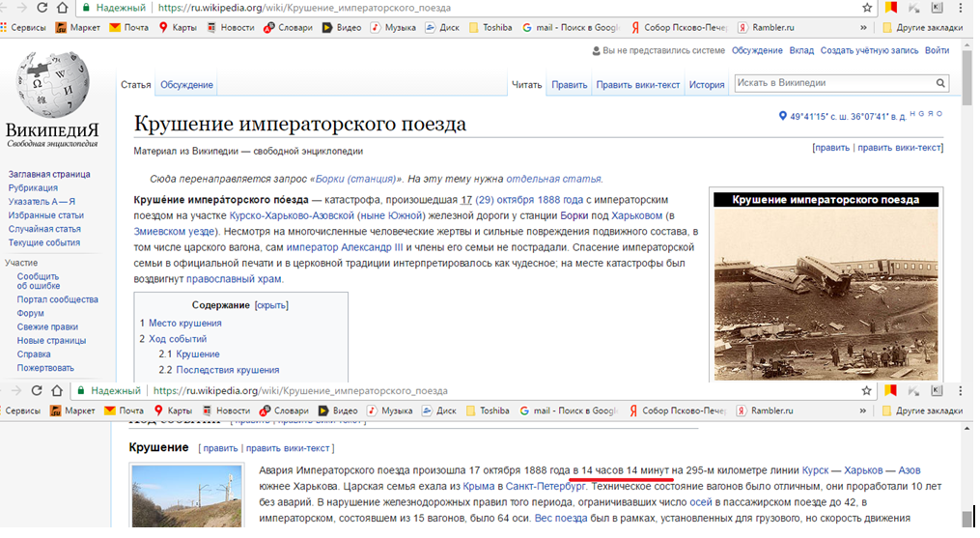Select the Читать tab
This screenshot has height=538, width=980.
coord(526,84)
